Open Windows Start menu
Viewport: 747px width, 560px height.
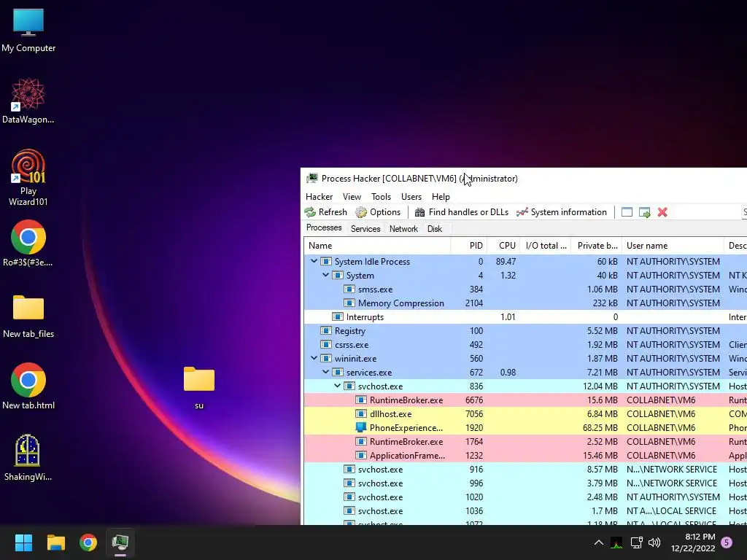[23, 542]
